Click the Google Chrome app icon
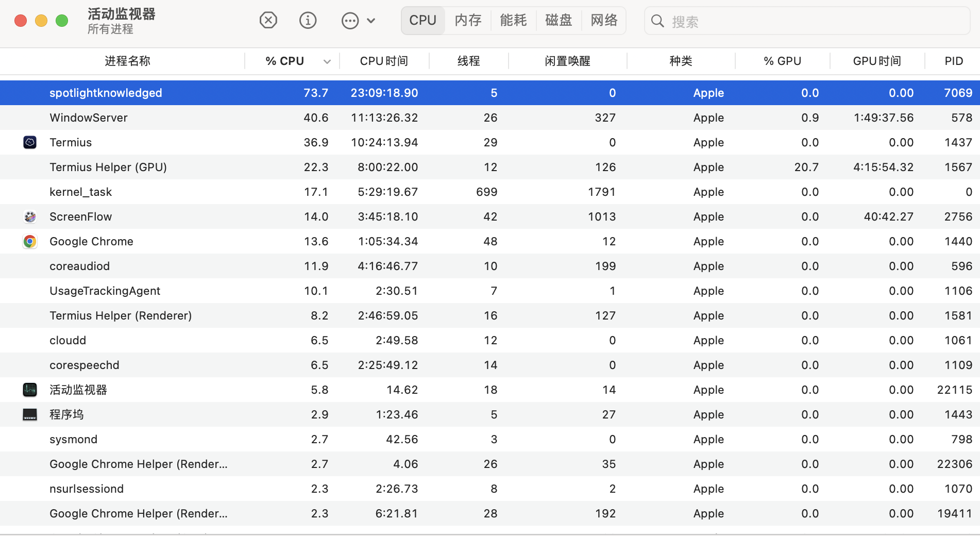 [x=30, y=241]
